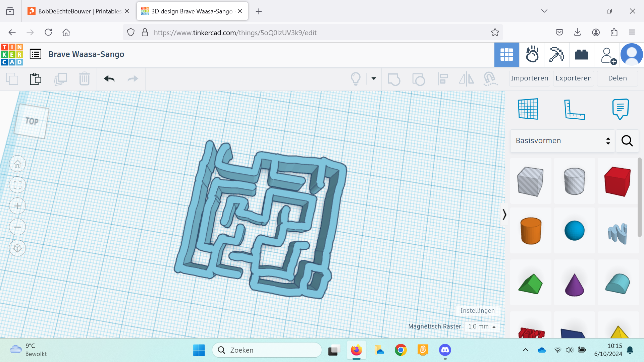Select the Workplane tool icon
Screen dimensions: 644x362
[x=528, y=109]
